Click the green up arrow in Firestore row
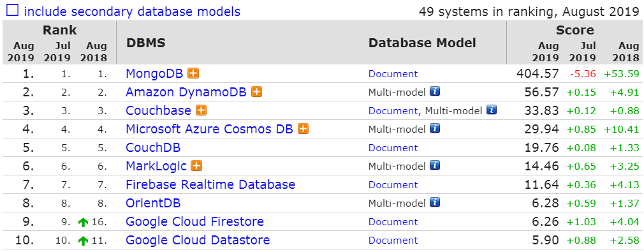 point(84,222)
